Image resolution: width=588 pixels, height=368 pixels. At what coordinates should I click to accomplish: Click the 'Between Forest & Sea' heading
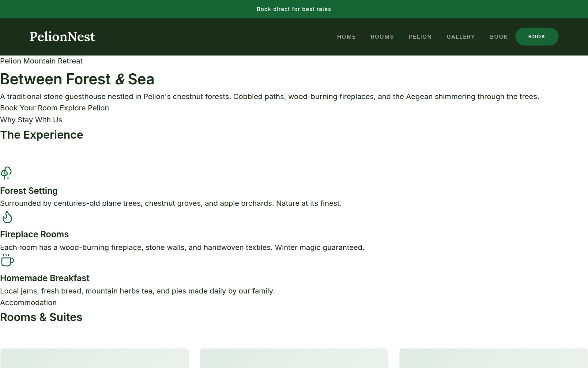(x=77, y=79)
